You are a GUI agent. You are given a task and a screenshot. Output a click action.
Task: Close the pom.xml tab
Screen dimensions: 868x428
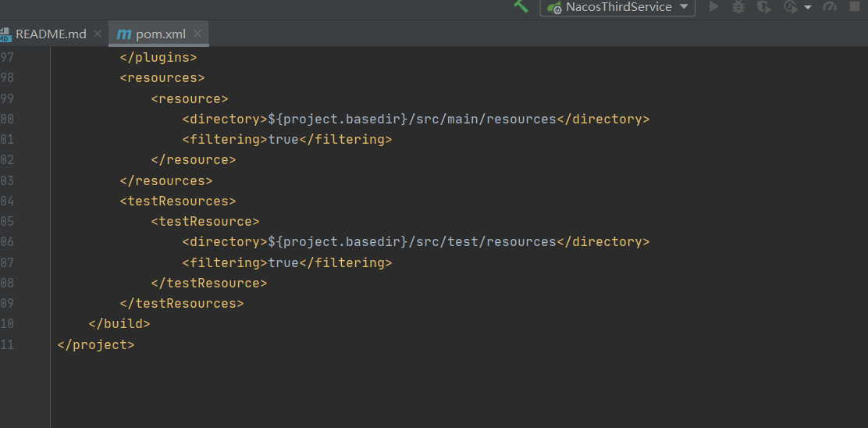[197, 34]
